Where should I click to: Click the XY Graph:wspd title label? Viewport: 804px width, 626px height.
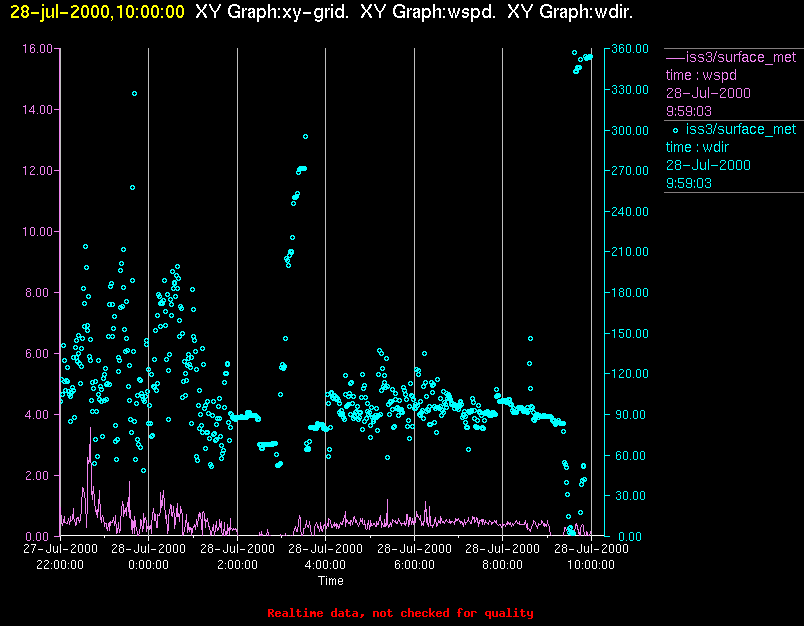pyautogui.click(x=428, y=11)
